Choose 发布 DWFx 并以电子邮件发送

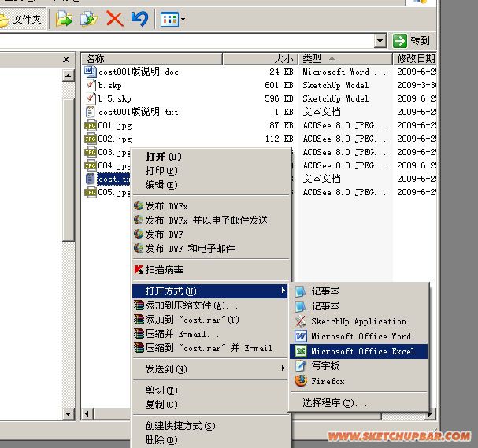coord(210,220)
